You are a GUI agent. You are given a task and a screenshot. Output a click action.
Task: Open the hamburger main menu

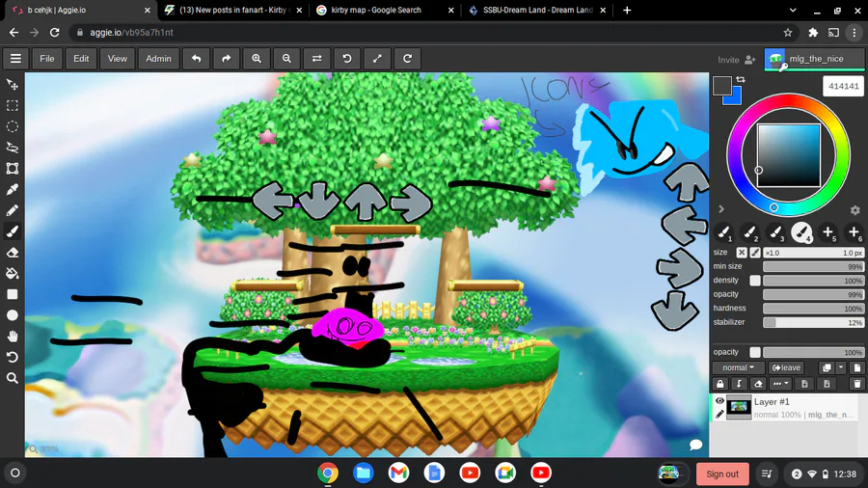[x=15, y=59]
